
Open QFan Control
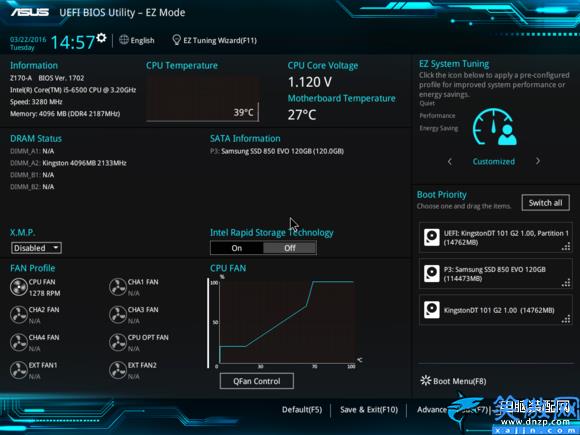click(x=257, y=381)
